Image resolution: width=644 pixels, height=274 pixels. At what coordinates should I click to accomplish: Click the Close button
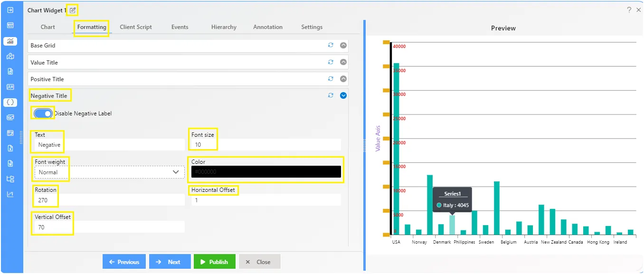259,262
